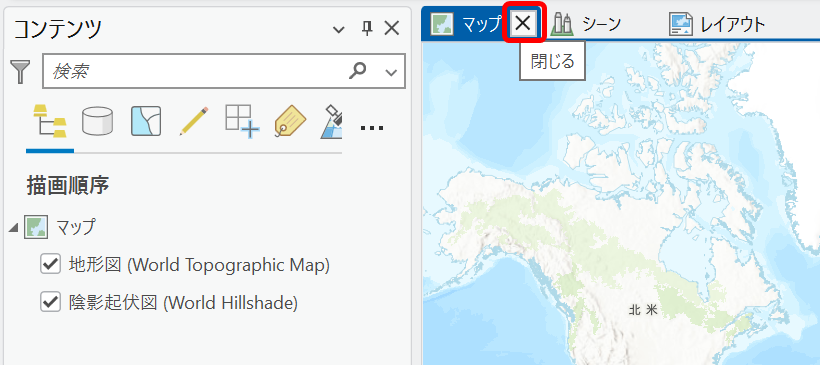Image resolution: width=820 pixels, height=365 pixels.
Task: Select the List By Selection icon
Action: tap(145, 121)
